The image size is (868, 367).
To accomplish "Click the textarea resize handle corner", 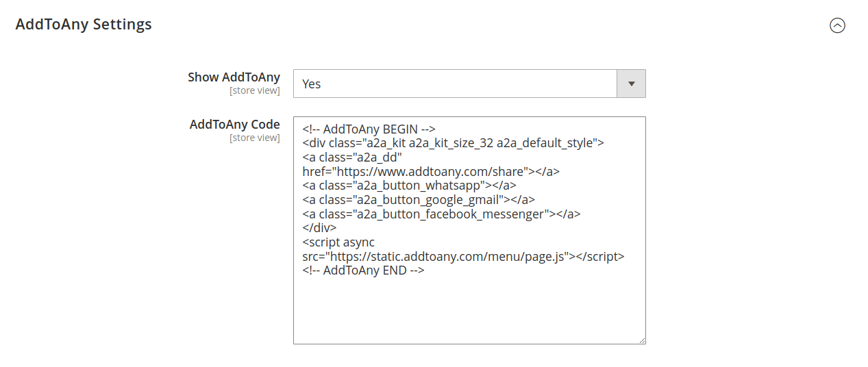I will 642,340.
